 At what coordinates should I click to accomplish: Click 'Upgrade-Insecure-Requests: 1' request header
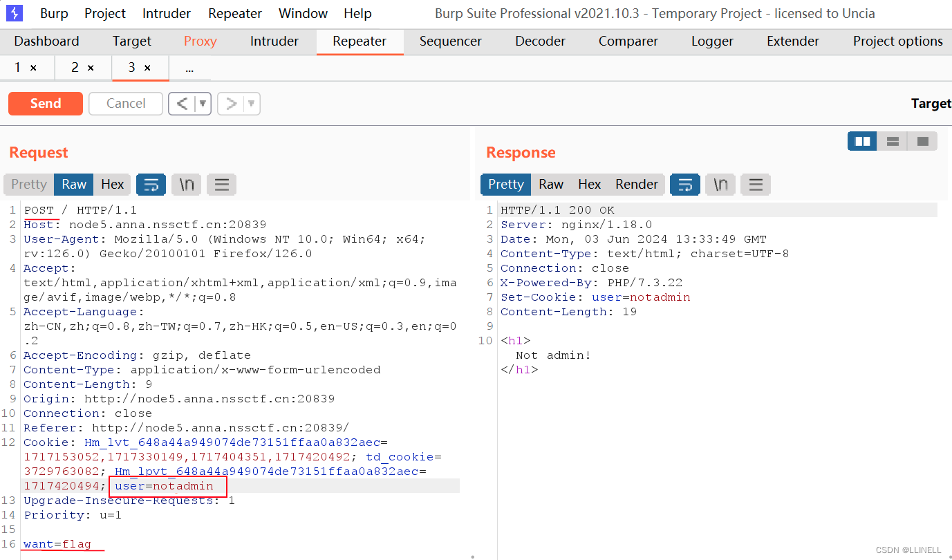129,501
